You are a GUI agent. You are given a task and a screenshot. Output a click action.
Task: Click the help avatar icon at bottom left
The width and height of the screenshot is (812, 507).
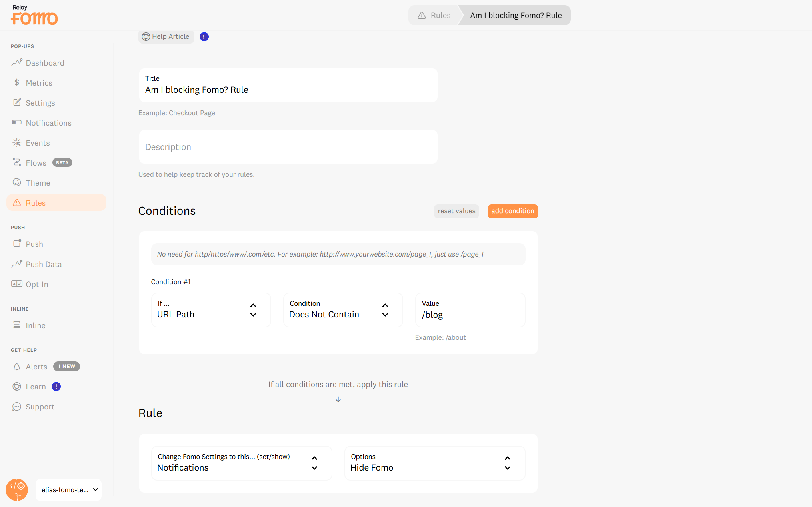pyautogui.click(x=17, y=489)
